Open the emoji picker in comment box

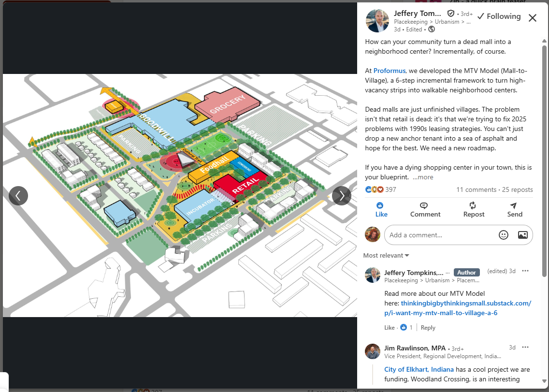tap(504, 235)
